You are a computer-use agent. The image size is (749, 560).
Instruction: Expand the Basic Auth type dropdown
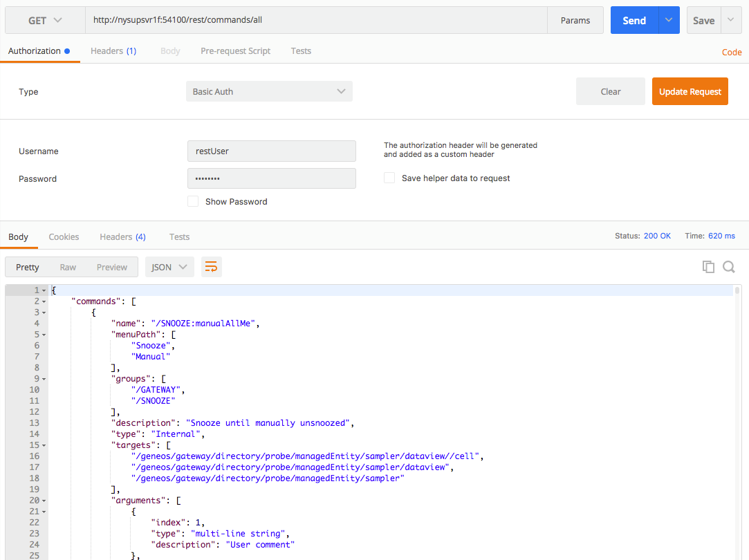pyautogui.click(x=269, y=92)
